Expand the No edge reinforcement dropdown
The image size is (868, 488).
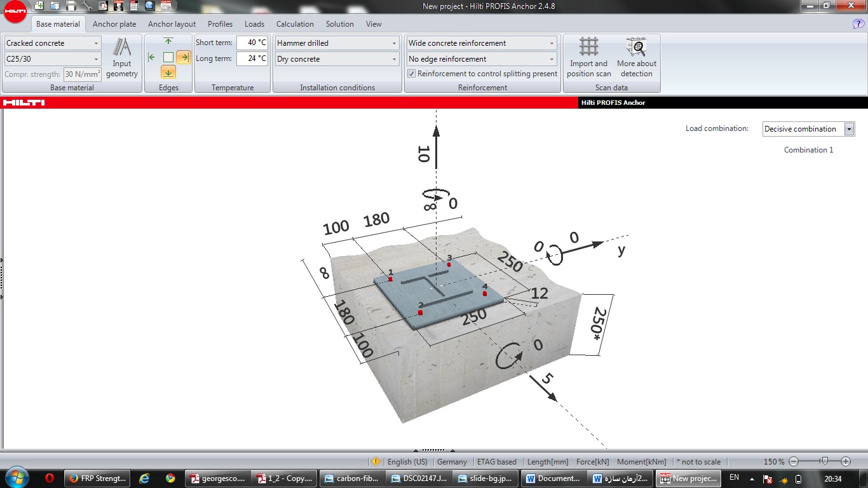pos(552,59)
